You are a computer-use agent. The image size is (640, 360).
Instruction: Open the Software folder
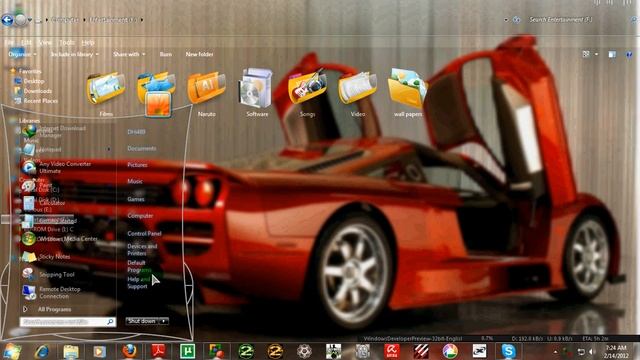[x=257, y=94]
